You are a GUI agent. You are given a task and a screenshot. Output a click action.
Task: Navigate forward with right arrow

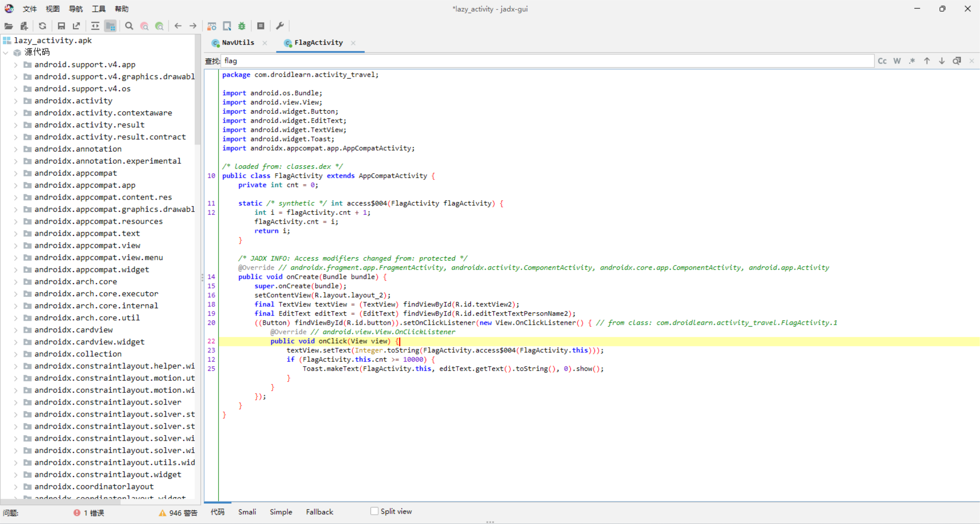tap(193, 26)
